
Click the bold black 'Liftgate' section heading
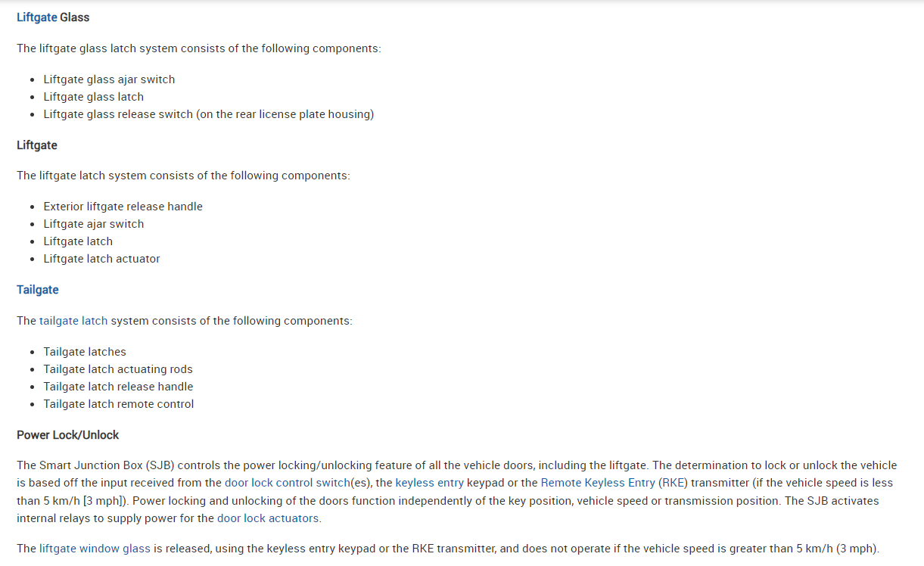pyautogui.click(x=37, y=145)
